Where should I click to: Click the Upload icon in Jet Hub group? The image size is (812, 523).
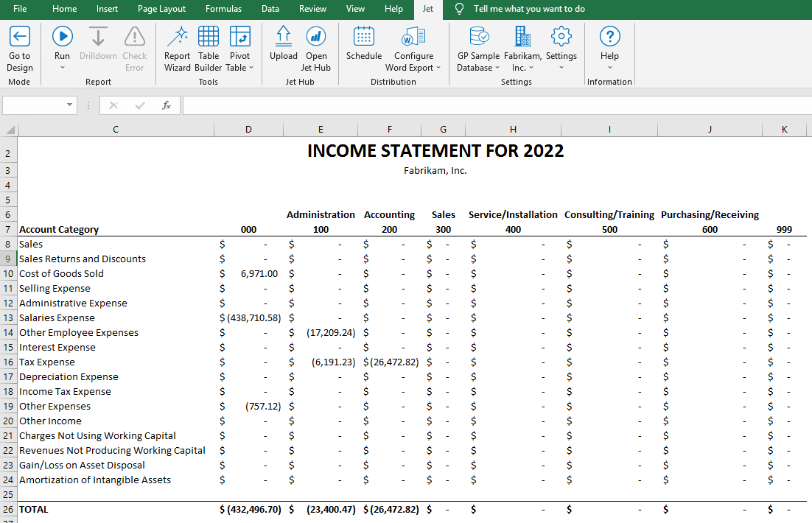click(284, 44)
